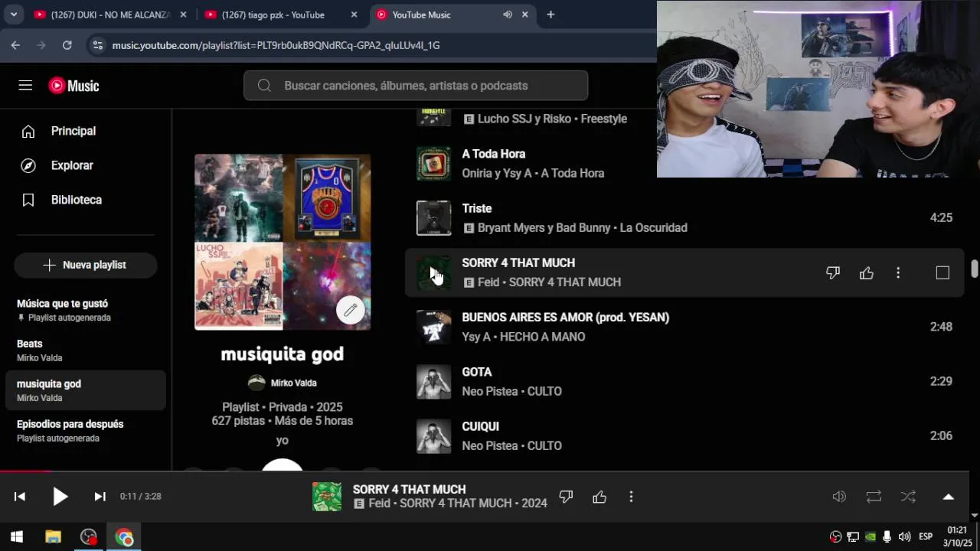Open the La Oscuridad album link
Screen dimensions: 980x551
pyautogui.click(x=653, y=228)
